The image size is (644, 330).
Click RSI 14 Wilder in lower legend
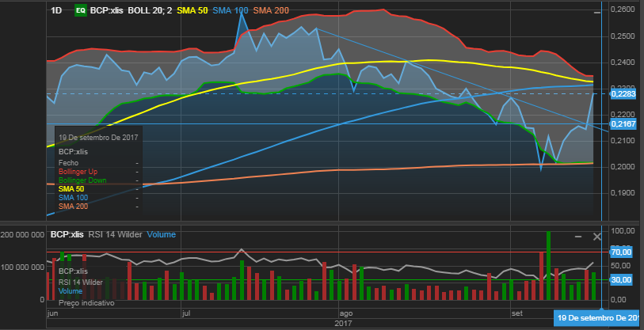[x=81, y=282]
